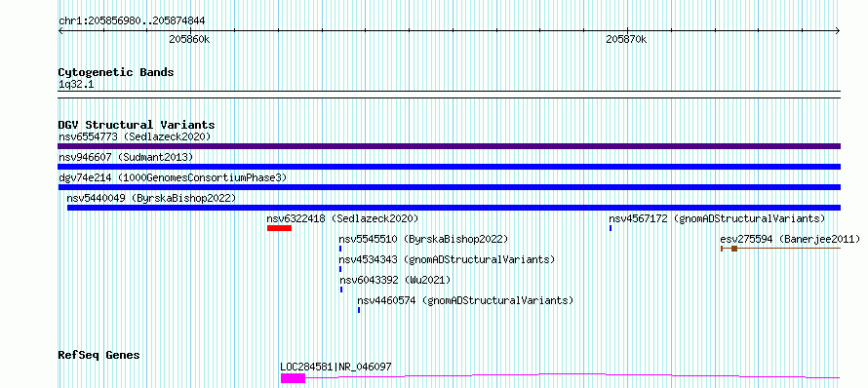
Task: Click the chr1:205856980..205874844 coordinate text
Action: [132, 21]
